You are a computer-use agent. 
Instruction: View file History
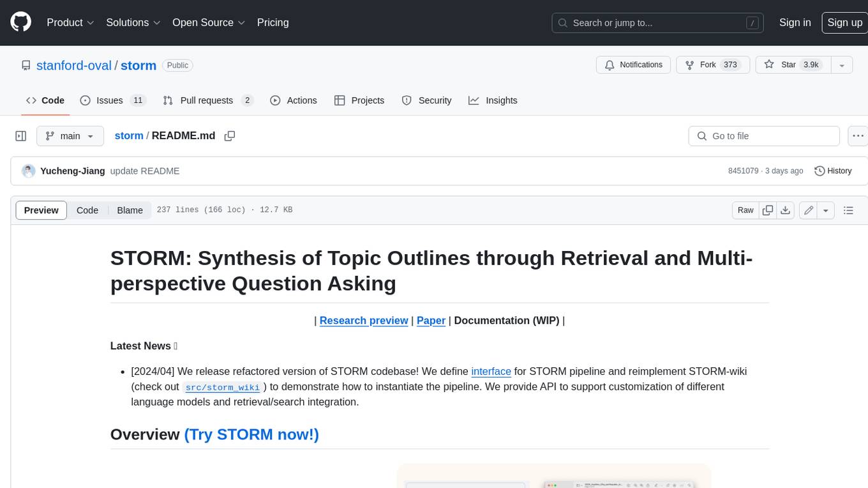click(833, 171)
